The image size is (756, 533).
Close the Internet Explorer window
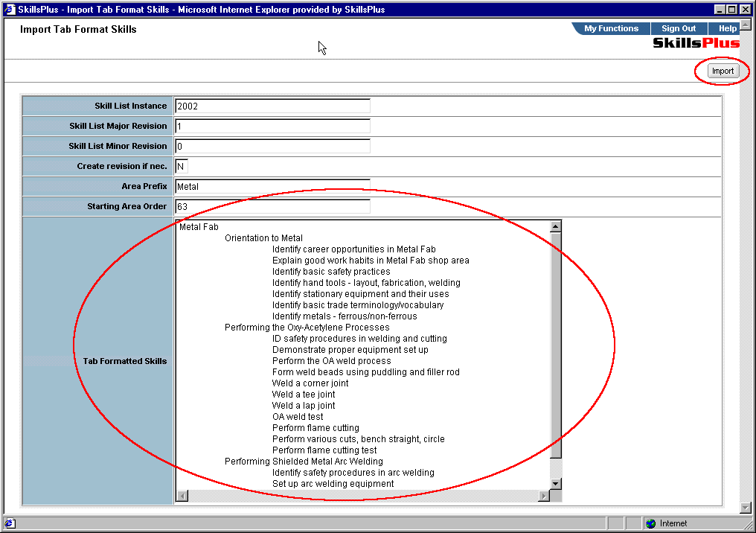click(744, 9)
